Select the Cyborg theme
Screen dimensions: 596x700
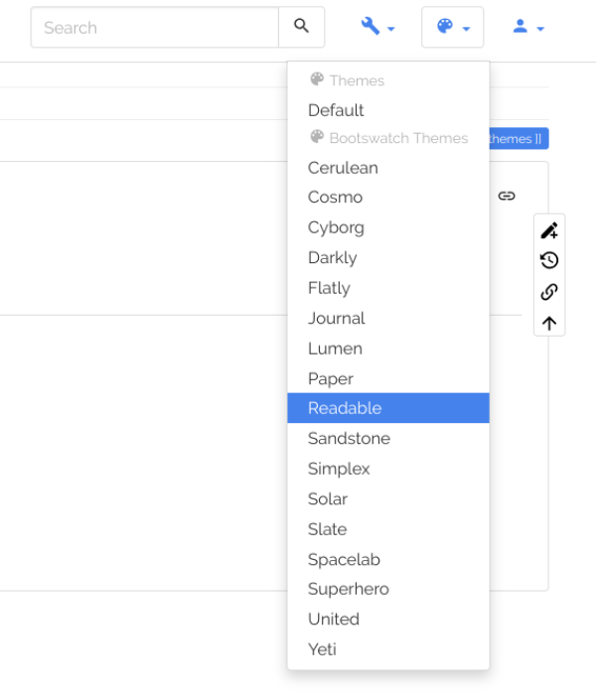[336, 227]
